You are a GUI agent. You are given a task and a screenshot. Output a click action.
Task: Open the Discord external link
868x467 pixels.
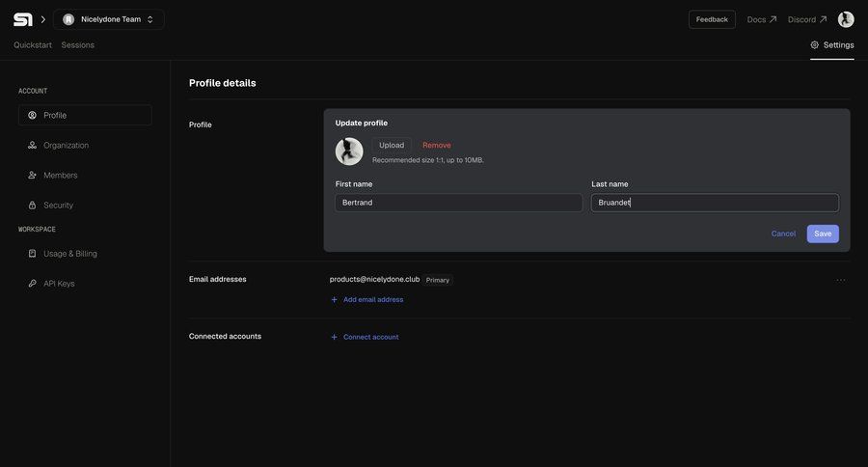[807, 19]
